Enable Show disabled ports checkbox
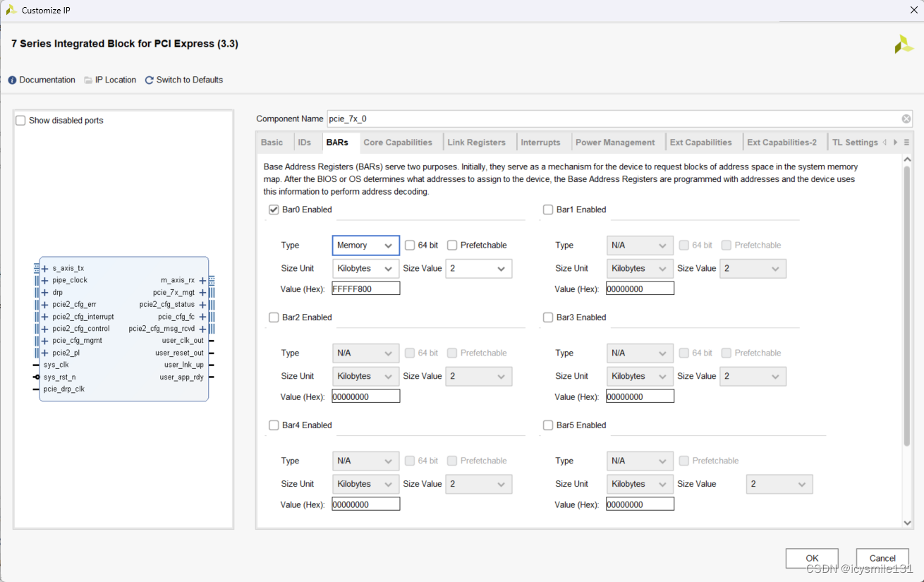Viewport: 924px width, 582px height. (x=20, y=121)
